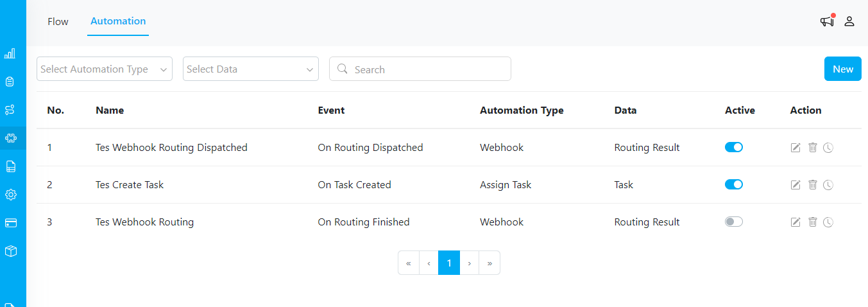Delete the On Routing Finished automation row
The image size is (868, 307).
click(812, 222)
